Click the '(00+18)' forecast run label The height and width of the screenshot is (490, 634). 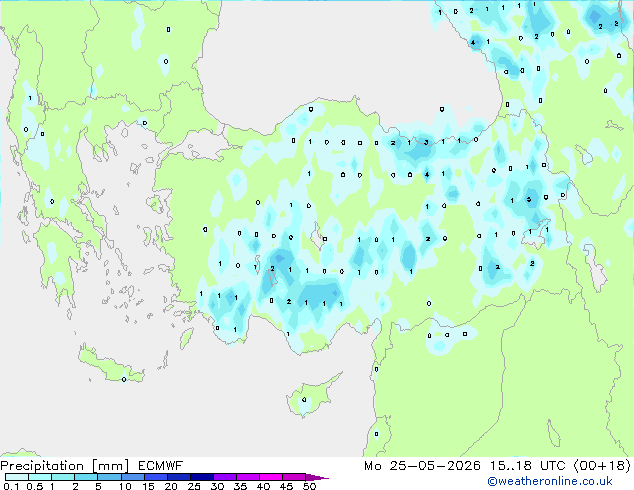(602, 466)
